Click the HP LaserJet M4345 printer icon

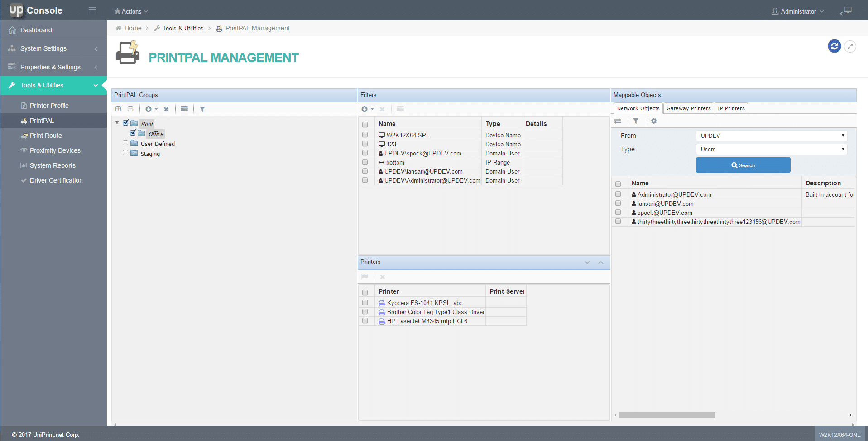pos(382,321)
